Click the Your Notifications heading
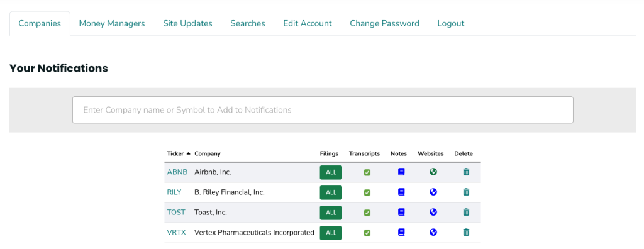Screen dimensions: 644x249 [58, 68]
